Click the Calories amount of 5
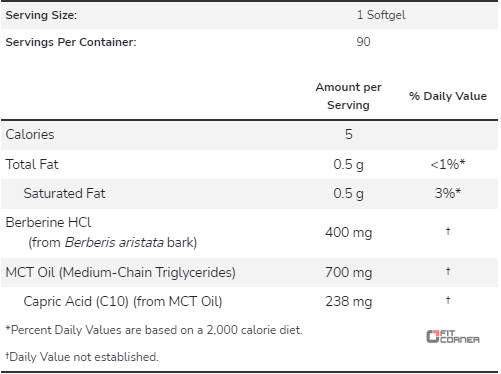Screen dimensions: 501x374 click(x=349, y=134)
